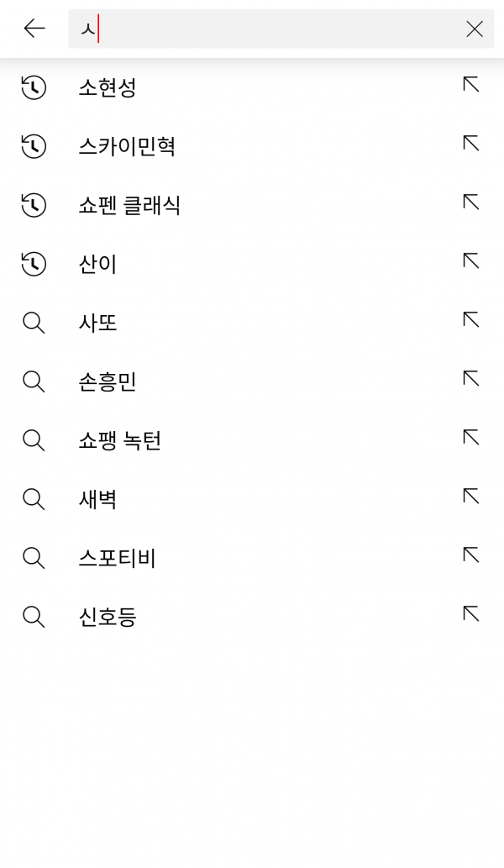Fill search with 스포티비 via arrow icon
Image resolution: width=504 pixels, height=868 pixels.
[471, 555]
